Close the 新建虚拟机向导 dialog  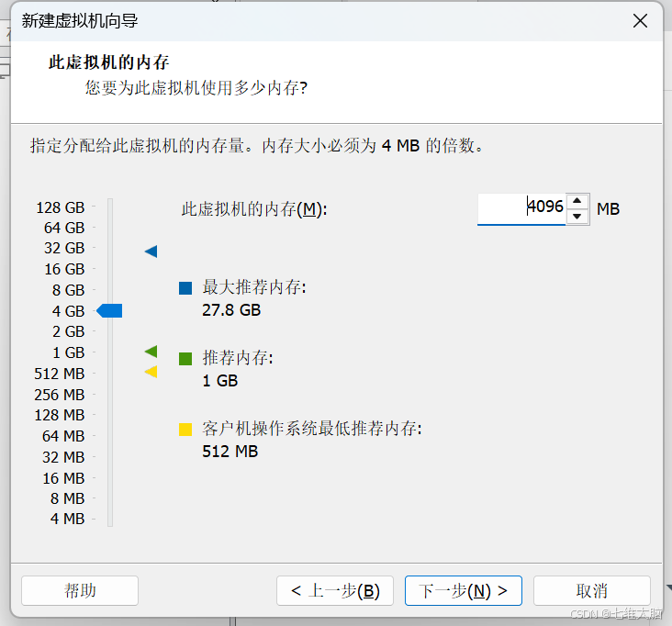pyautogui.click(x=640, y=20)
